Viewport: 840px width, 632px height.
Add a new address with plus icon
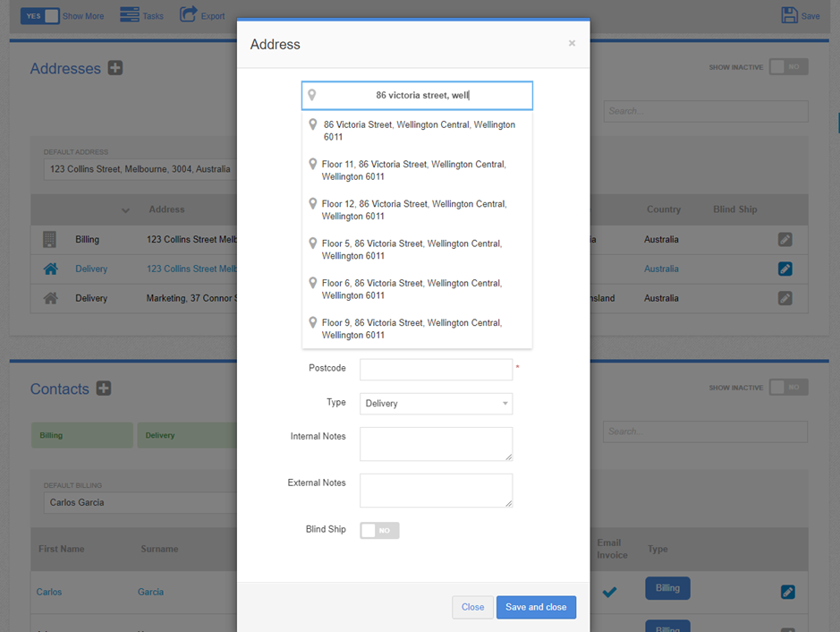[x=115, y=68]
